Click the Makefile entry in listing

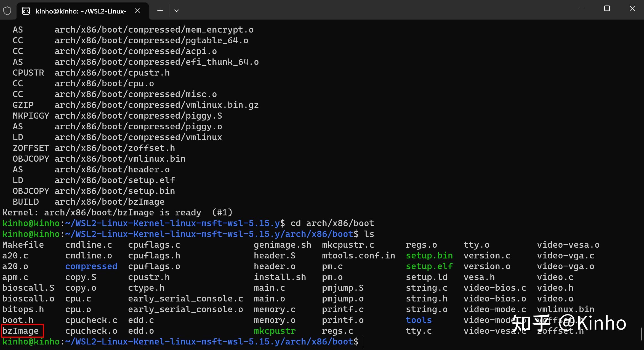[x=23, y=245]
